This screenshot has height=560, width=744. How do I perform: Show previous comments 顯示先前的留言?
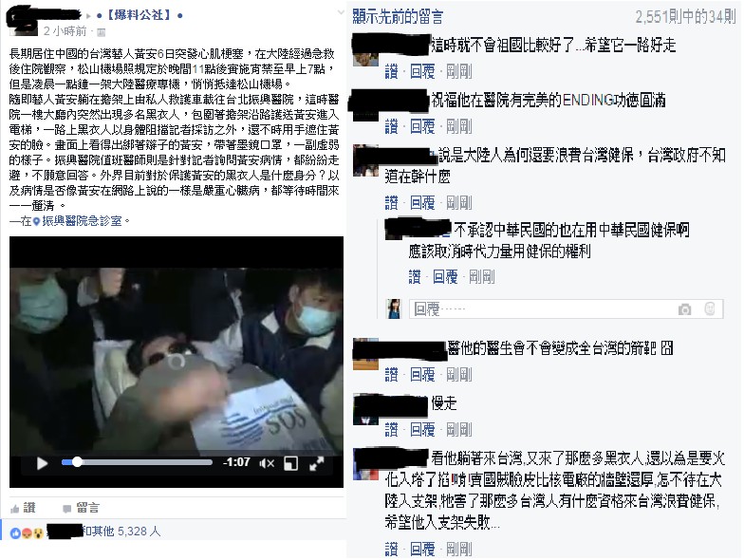click(398, 17)
